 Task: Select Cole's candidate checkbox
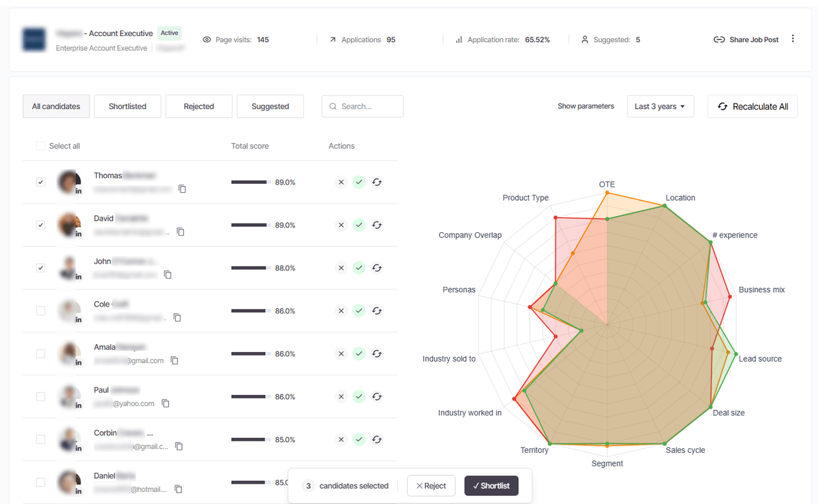click(x=41, y=311)
